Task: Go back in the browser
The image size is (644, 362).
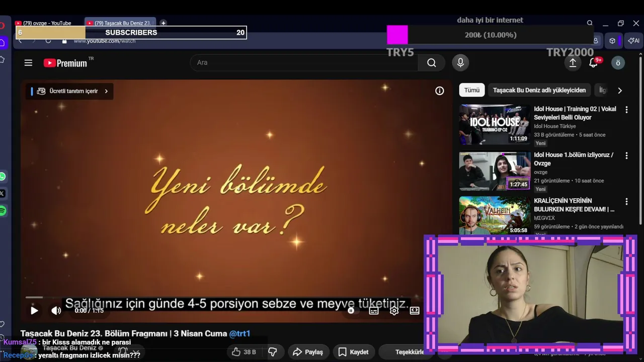Action: pyautogui.click(x=20, y=41)
